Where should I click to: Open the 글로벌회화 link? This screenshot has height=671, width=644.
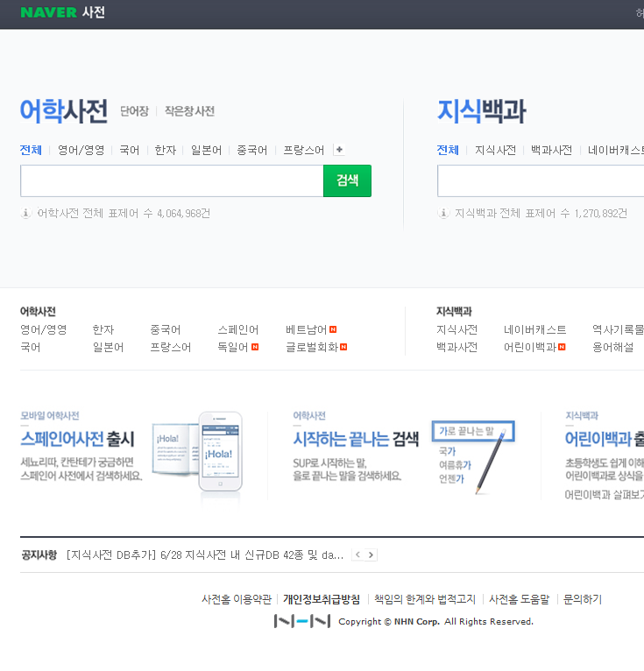click(312, 347)
